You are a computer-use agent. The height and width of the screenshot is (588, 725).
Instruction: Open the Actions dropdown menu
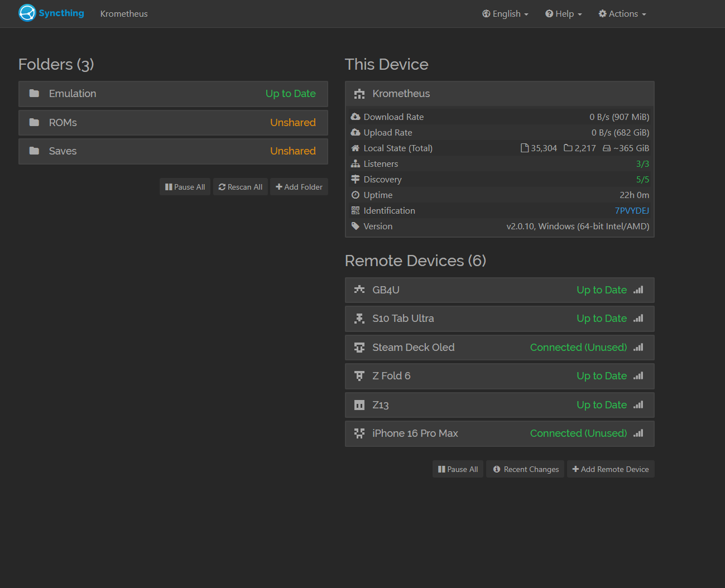[x=622, y=14]
